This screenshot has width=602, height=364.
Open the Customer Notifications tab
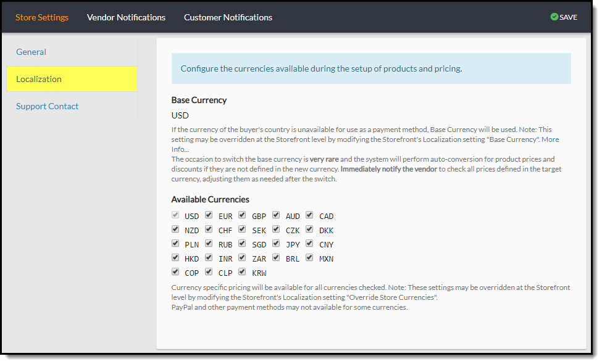pos(228,17)
